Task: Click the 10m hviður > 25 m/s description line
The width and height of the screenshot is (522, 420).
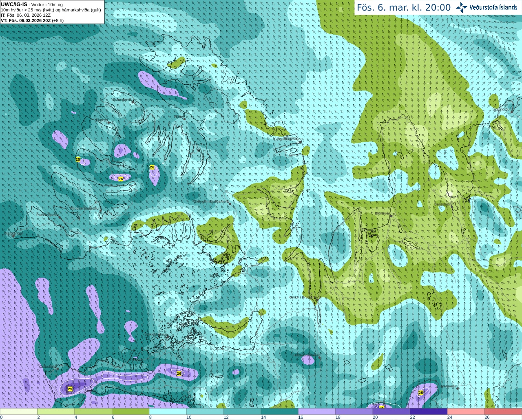Action: pyautogui.click(x=51, y=10)
